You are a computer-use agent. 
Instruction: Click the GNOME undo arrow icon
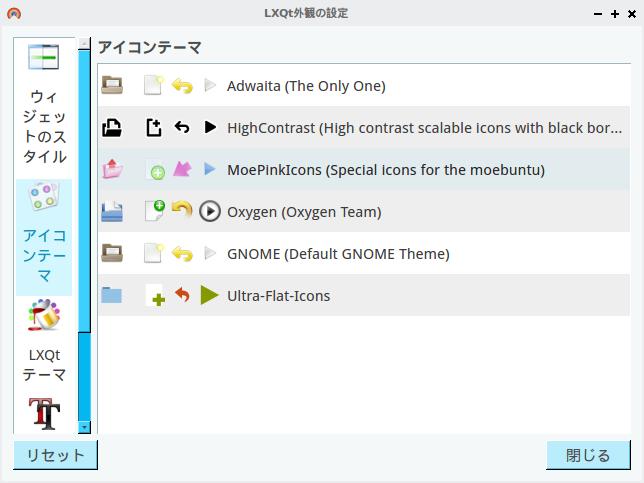coord(182,253)
